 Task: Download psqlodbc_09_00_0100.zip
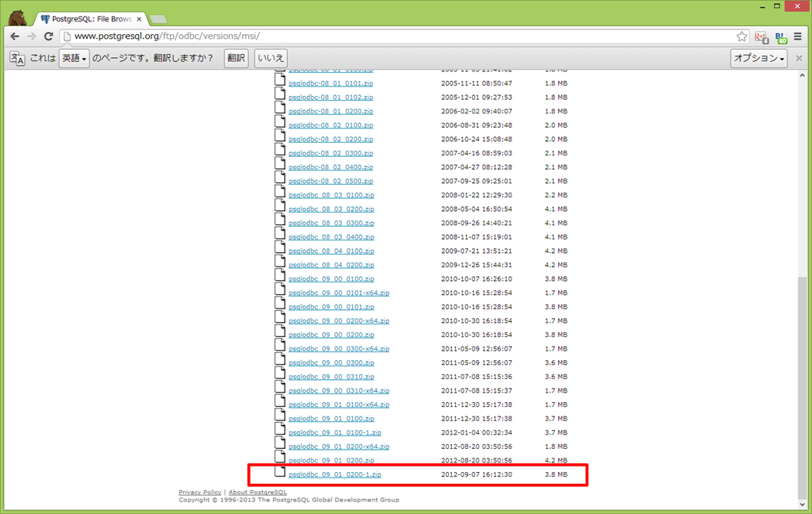click(x=331, y=278)
